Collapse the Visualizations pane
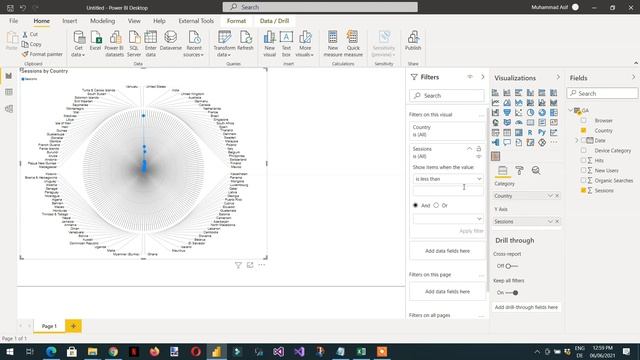Viewport: 640px width, 360px height. tap(558, 77)
